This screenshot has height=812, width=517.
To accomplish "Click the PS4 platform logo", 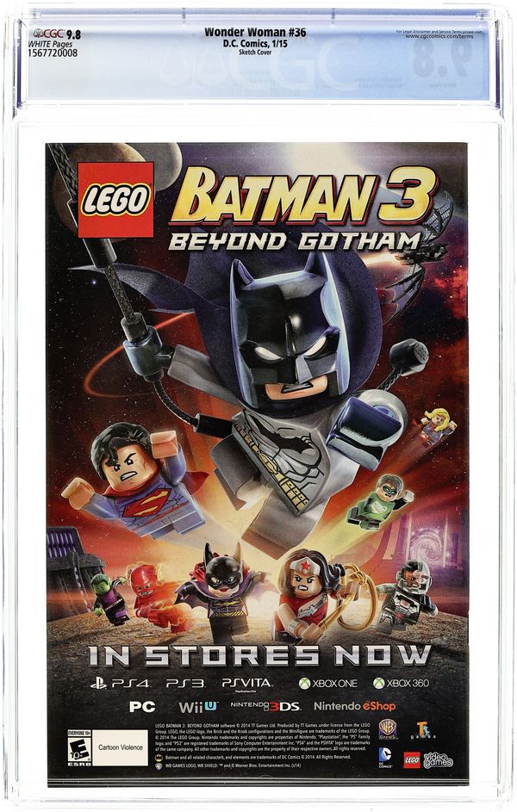I will 120,684.
